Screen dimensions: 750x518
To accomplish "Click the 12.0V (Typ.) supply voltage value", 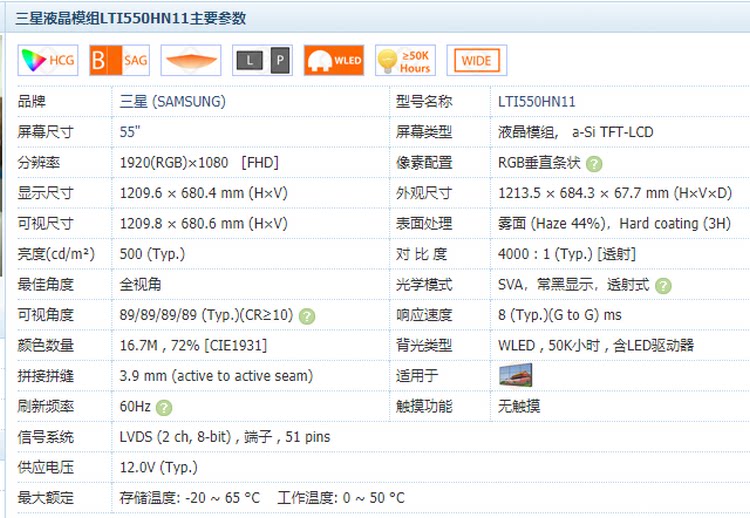I will pyautogui.click(x=159, y=467).
